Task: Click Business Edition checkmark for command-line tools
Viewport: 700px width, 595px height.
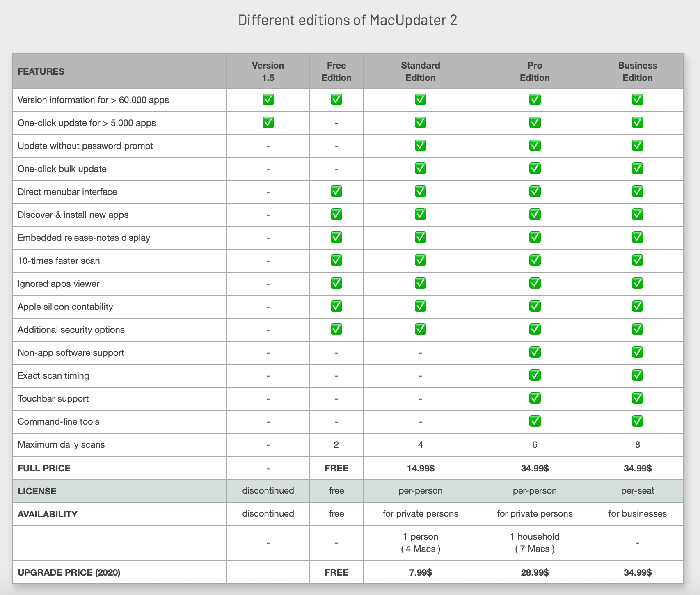Action: click(x=638, y=421)
